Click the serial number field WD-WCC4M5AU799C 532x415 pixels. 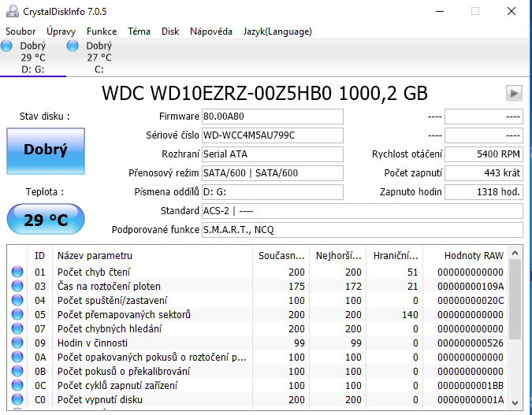[273, 135]
